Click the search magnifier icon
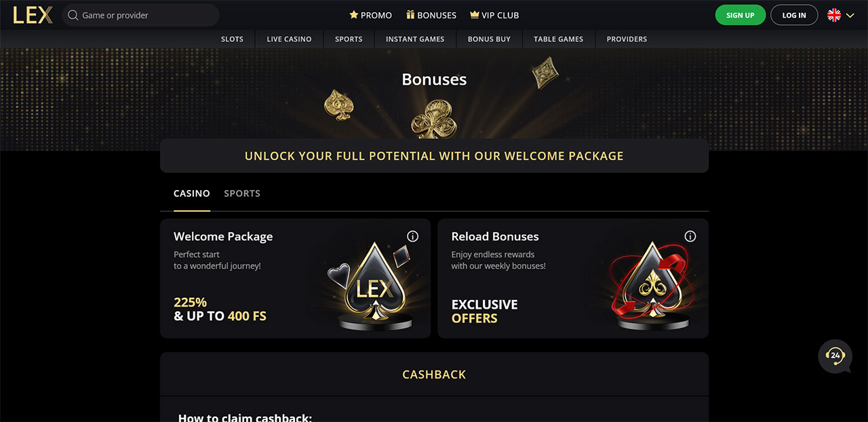868x422 pixels. coord(73,15)
